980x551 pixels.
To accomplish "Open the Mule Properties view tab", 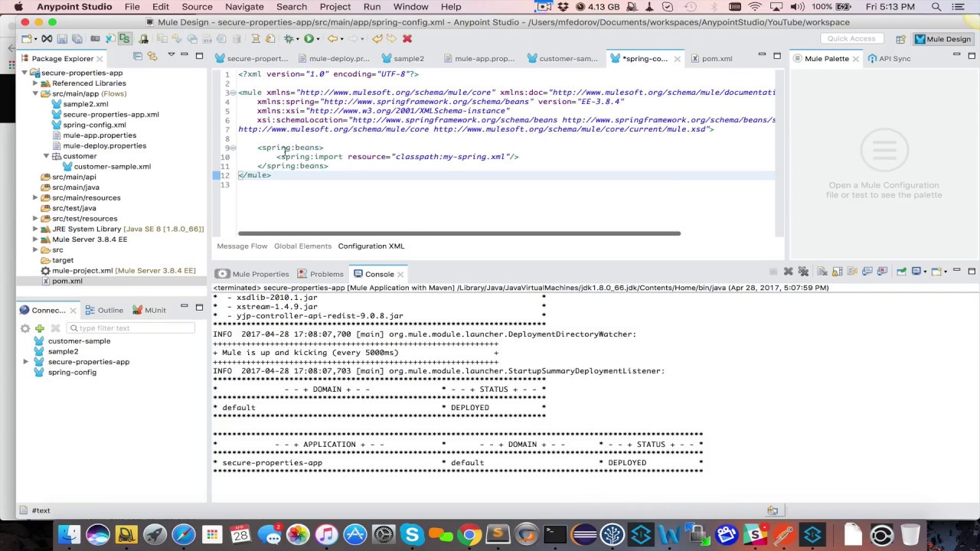I will pos(253,274).
